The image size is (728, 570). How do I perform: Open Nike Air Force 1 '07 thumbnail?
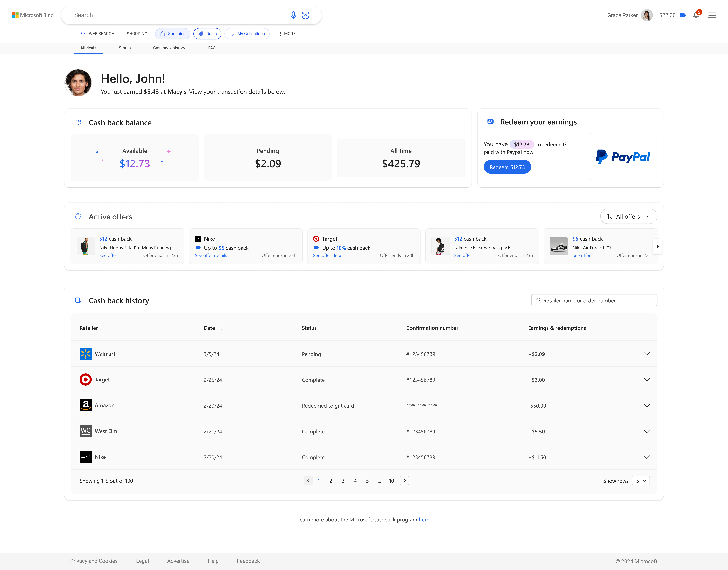coord(559,246)
